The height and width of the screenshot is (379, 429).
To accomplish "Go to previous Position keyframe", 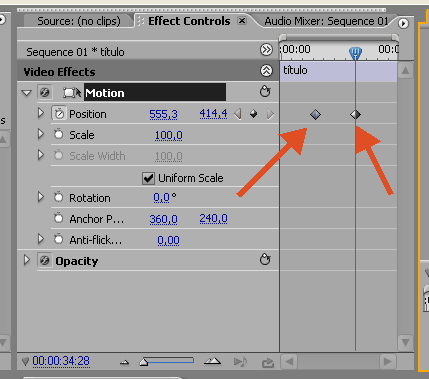I will point(238,114).
